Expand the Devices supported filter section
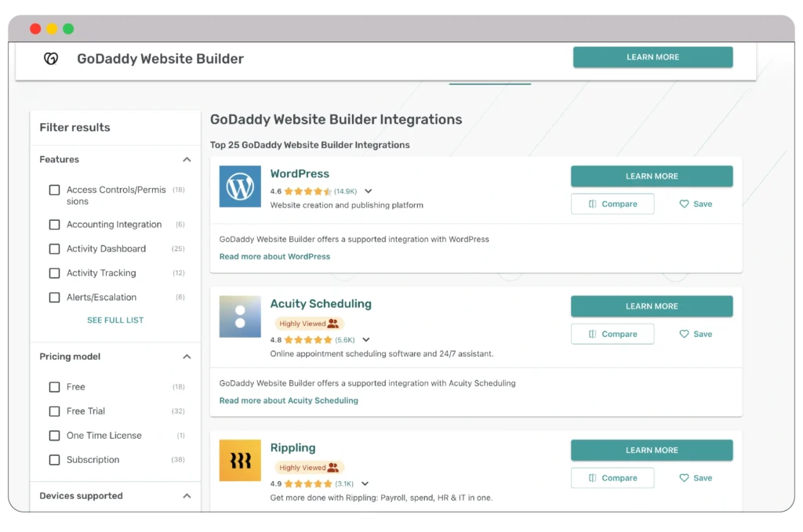This screenshot has height=532, width=803. (186, 495)
